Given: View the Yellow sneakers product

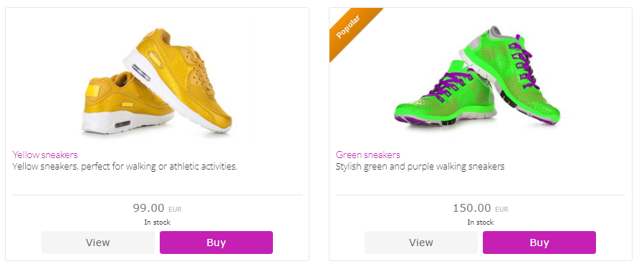Looking at the screenshot, I should [97, 243].
